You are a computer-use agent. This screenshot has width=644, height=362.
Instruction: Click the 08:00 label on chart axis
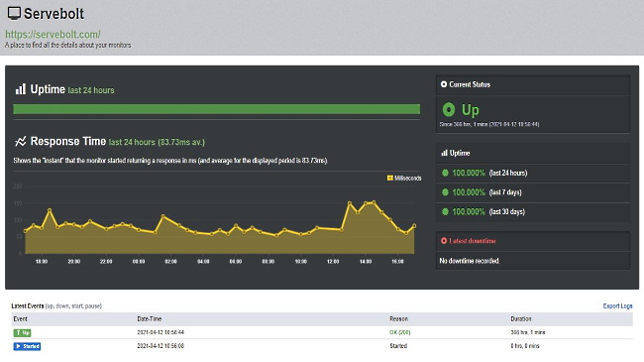click(x=268, y=261)
